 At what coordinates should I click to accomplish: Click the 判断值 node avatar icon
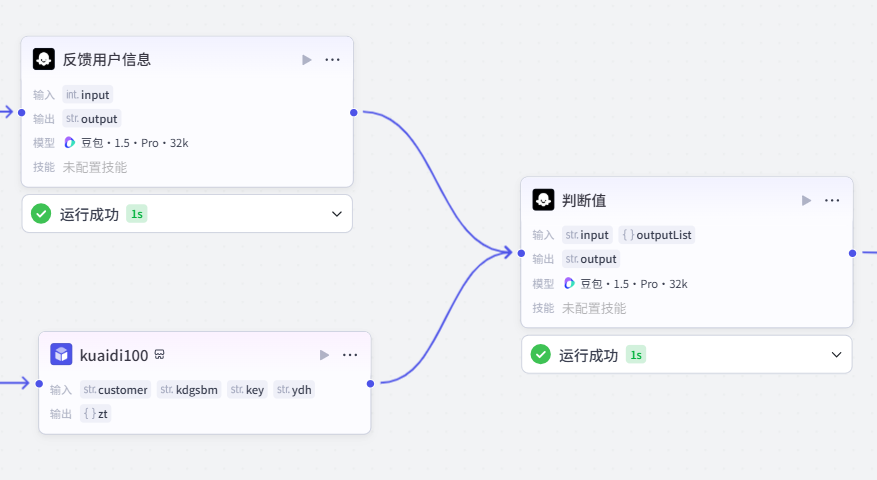[543, 200]
